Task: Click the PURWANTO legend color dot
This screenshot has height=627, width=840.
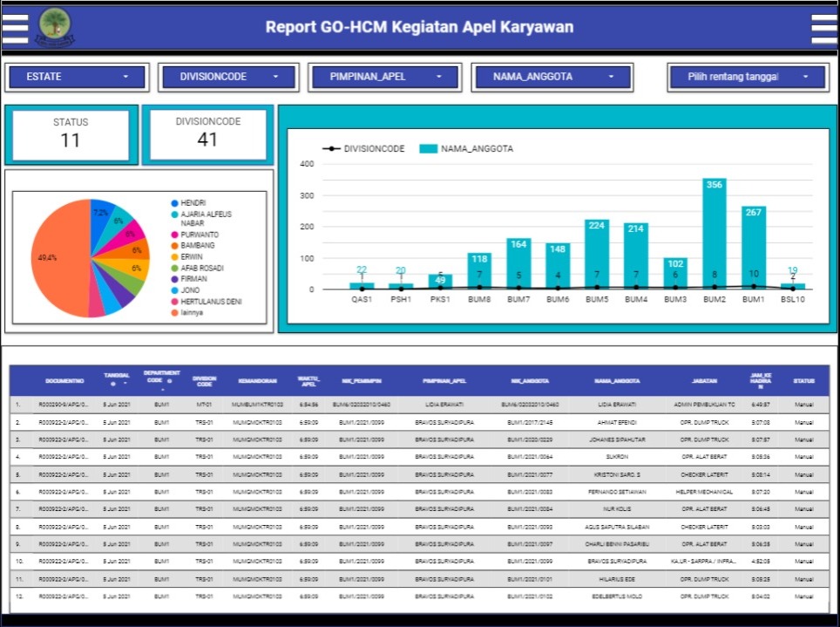Action: pos(175,235)
